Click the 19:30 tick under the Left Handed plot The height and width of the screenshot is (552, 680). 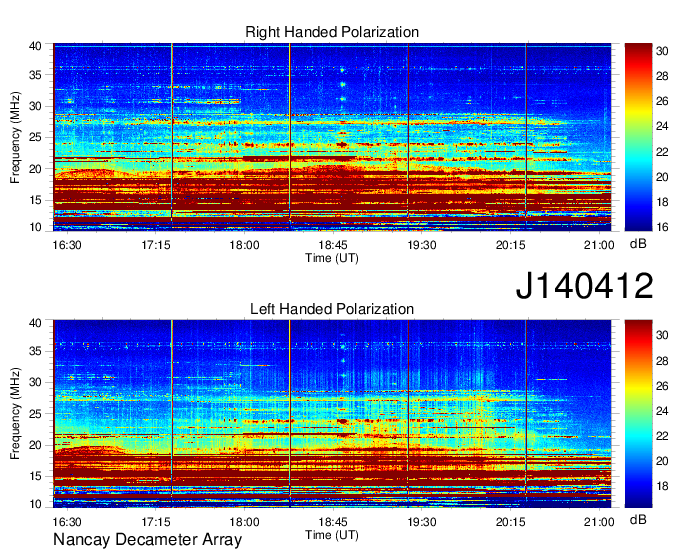coord(422,522)
